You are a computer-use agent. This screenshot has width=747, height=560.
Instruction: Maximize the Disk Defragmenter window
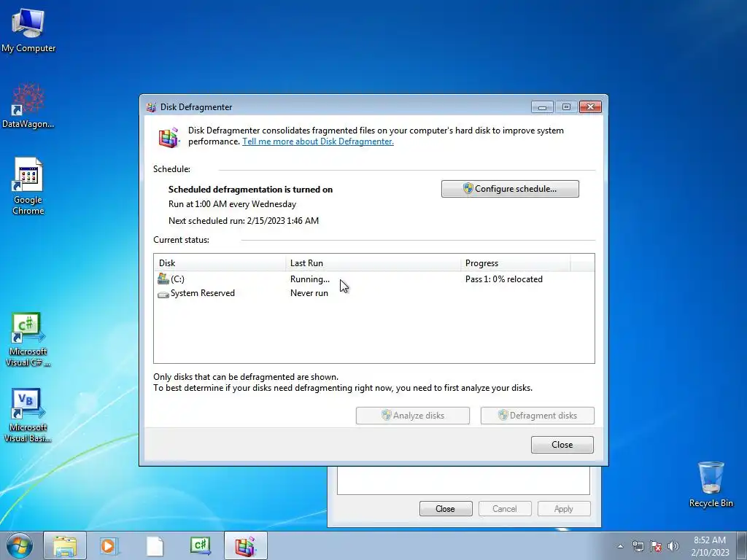coord(566,107)
